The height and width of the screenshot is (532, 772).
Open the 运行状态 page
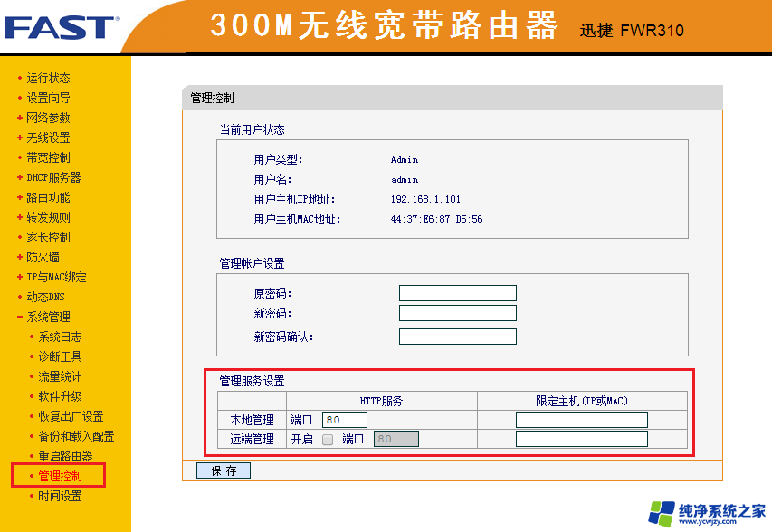tap(47, 78)
